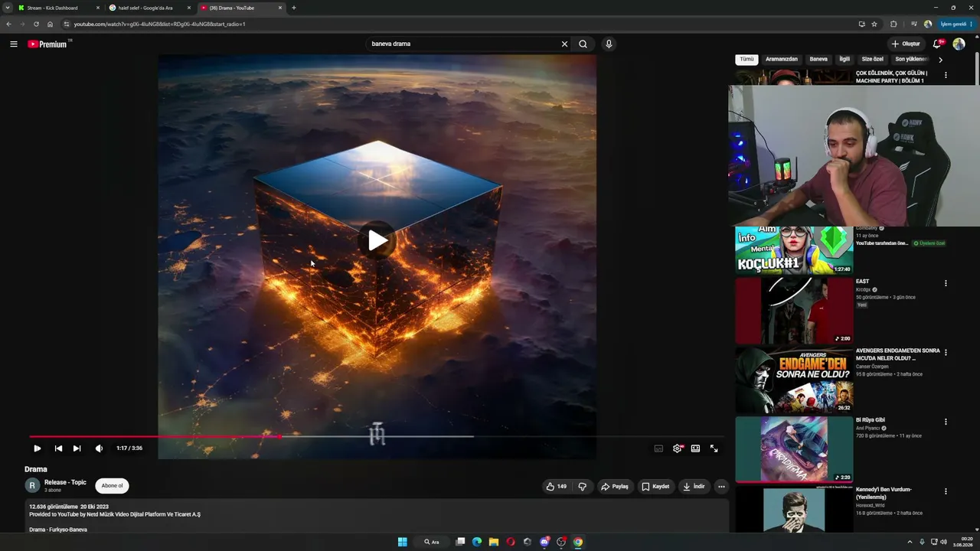This screenshot has height=551, width=980.
Task: Open options for the Bi Rüya Gibi video
Action: pyautogui.click(x=946, y=422)
